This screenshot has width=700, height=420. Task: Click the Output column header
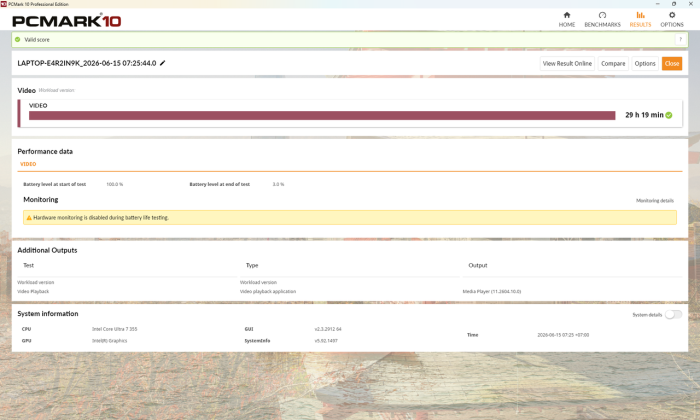(x=478, y=265)
